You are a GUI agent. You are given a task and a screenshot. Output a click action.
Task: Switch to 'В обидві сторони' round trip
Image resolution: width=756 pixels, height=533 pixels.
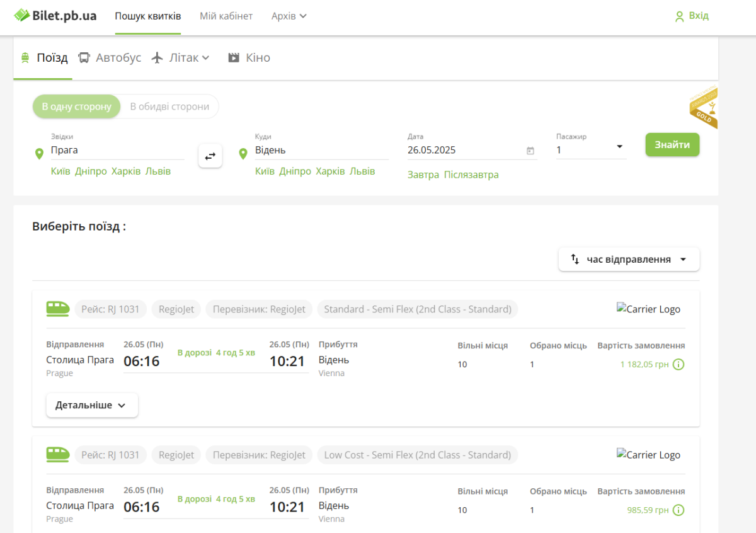(169, 106)
